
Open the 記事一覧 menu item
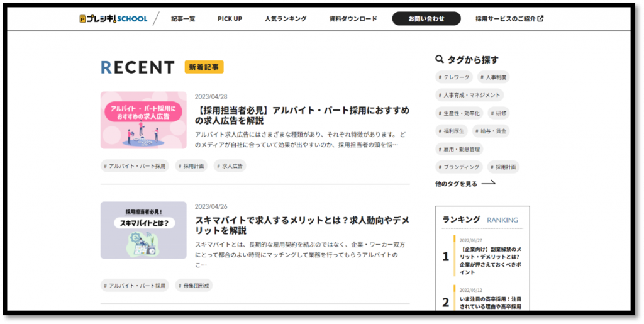[x=183, y=19]
